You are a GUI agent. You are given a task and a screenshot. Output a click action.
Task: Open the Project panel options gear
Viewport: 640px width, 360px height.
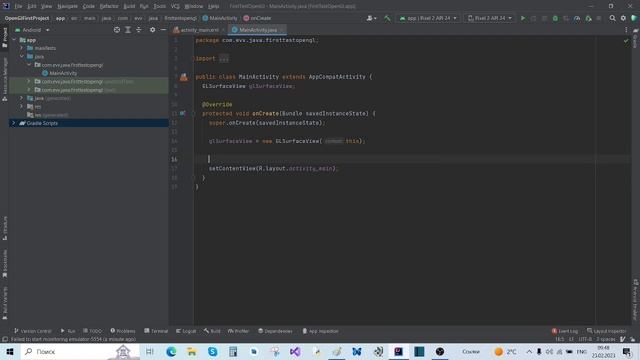click(152, 30)
